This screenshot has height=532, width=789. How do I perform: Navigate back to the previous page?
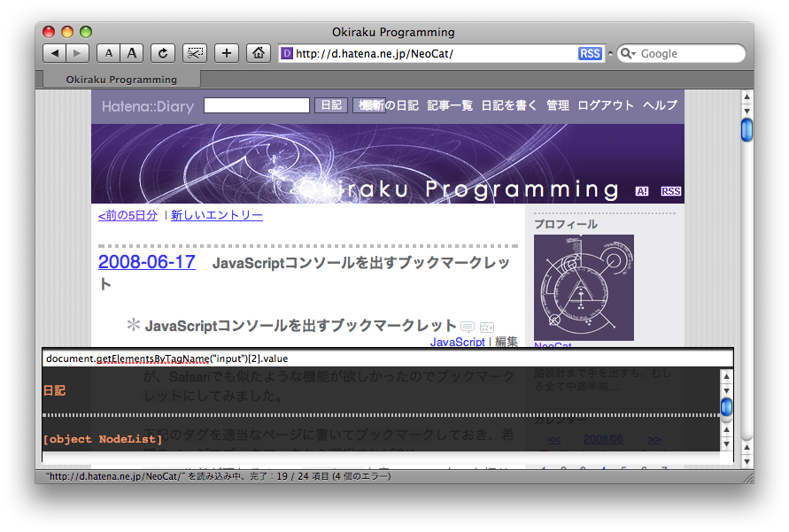pos(53,53)
